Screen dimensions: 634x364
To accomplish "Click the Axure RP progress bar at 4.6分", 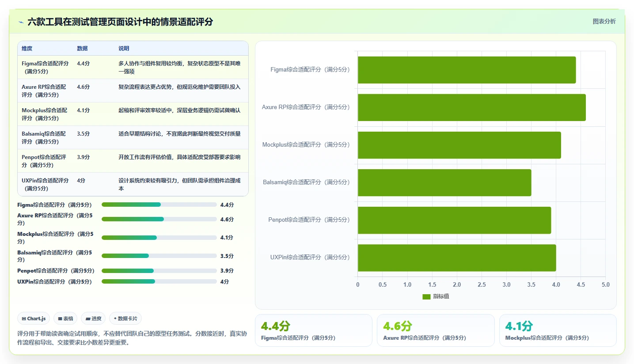I will pos(159,219).
